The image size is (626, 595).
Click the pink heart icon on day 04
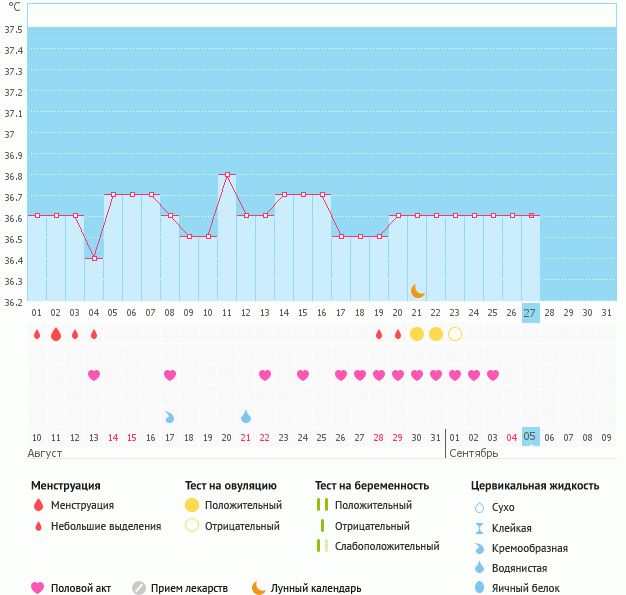point(94,375)
